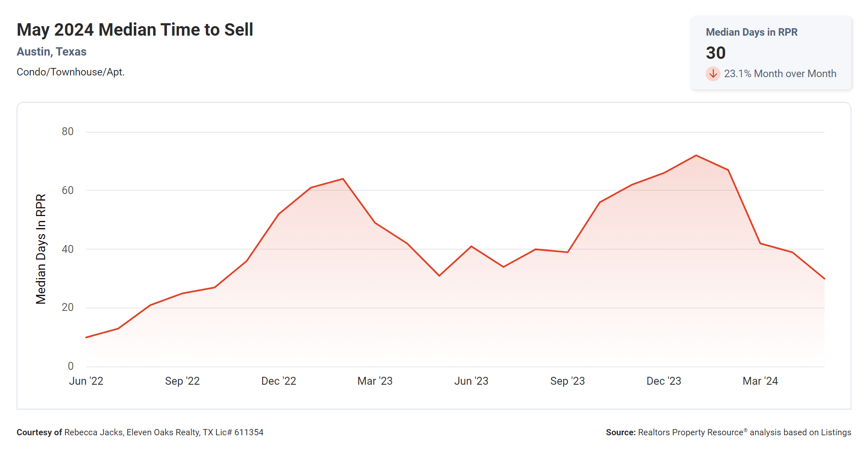The height and width of the screenshot is (456, 868).
Task: Click the Courtesy of Rebecca Jacks credit line
Action: pyautogui.click(x=140, y=432)
